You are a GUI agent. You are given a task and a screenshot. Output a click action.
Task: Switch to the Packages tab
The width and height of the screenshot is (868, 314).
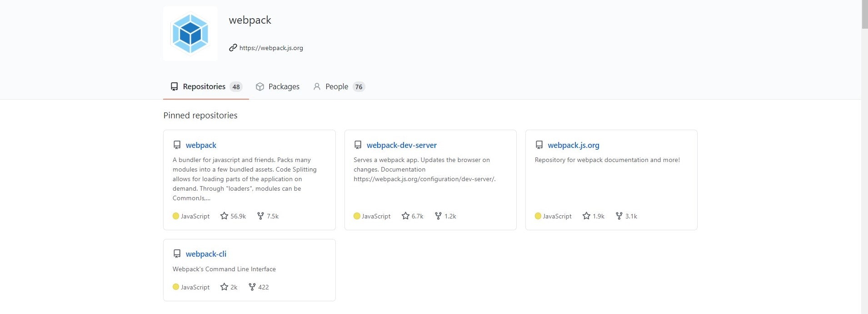(278, 86)
